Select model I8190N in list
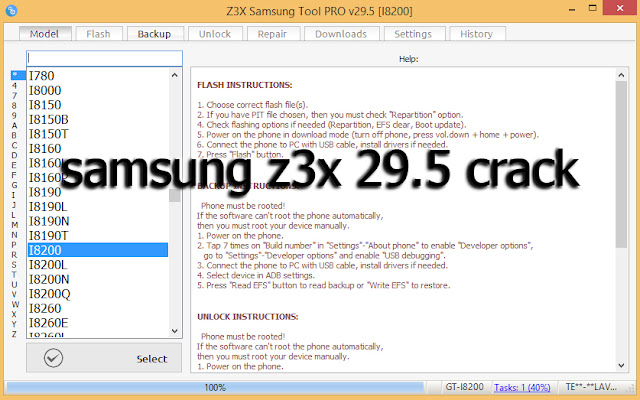This screenshot has width=640, height=400. [x=98, y=221]
